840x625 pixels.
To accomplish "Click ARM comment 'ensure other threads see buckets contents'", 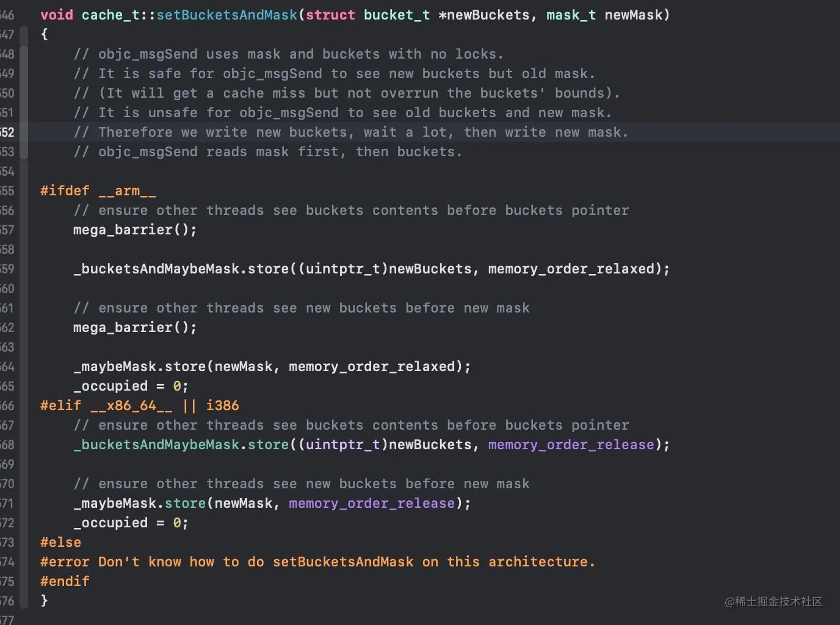I will 351,210.
